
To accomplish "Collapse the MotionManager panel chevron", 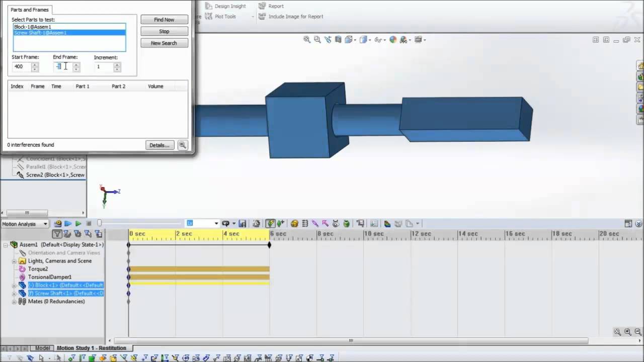I will point(638,224).
